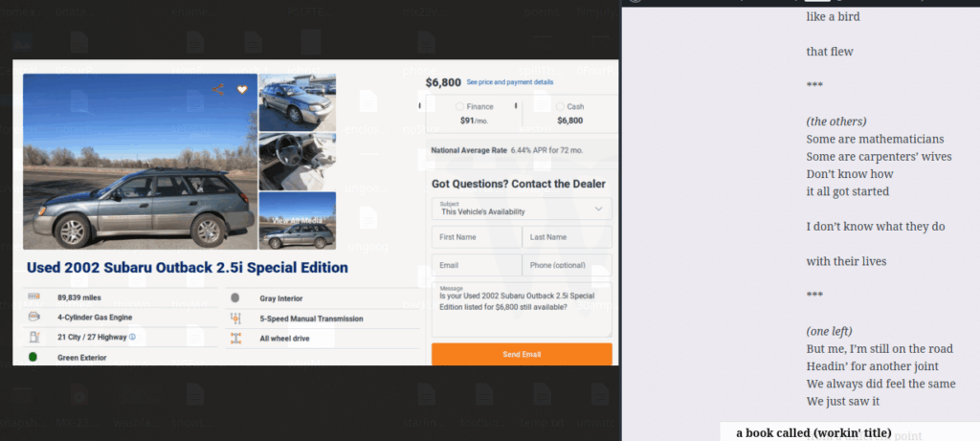The image size is (980, 441).
Task: Click the (the others) italic heading
Action: tap(836, 121)
